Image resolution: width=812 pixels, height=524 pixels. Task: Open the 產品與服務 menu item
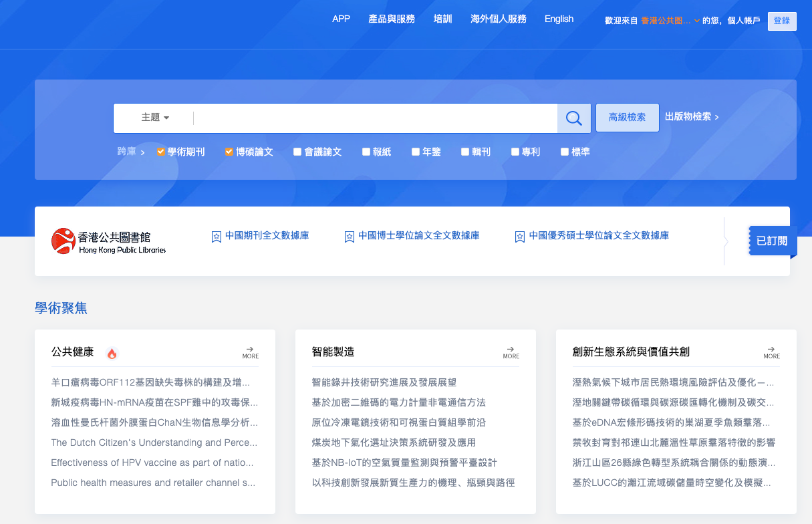[x=391, y=19]
